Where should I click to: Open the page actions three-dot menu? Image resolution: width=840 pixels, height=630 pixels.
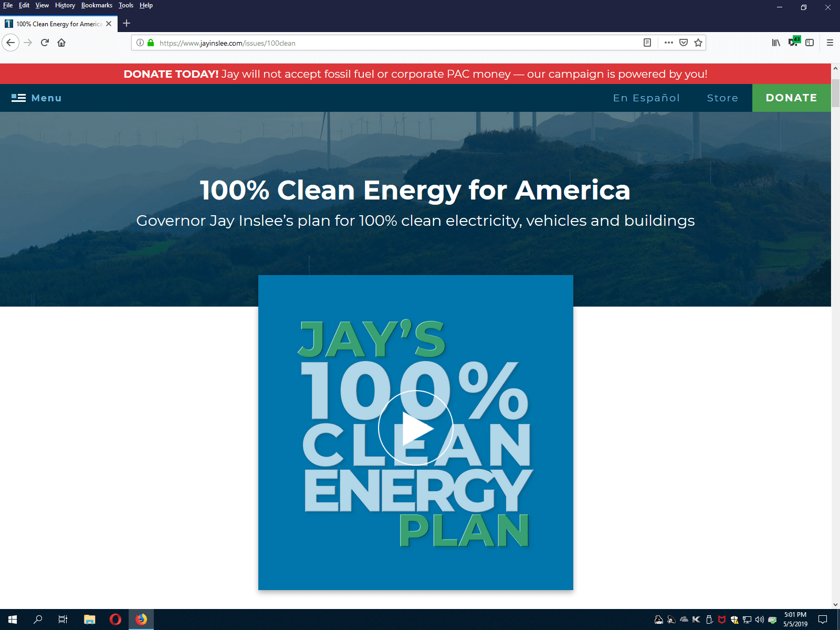668,43
